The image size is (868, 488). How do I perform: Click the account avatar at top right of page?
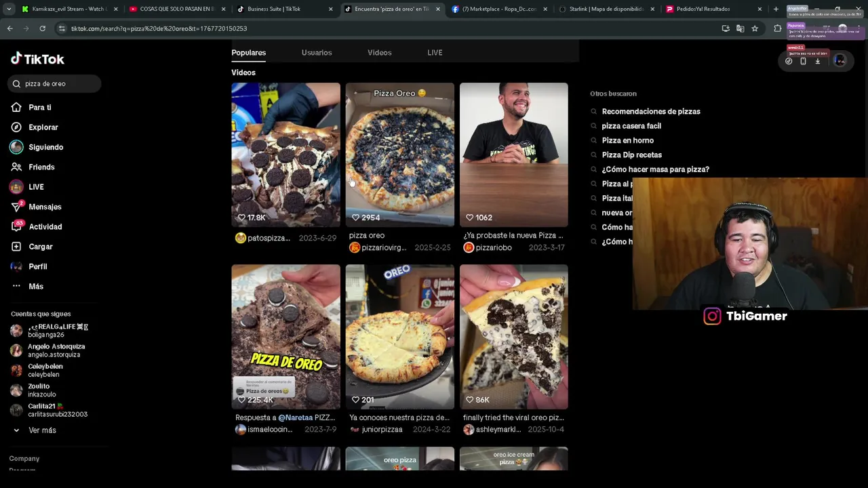click(840, 61)
